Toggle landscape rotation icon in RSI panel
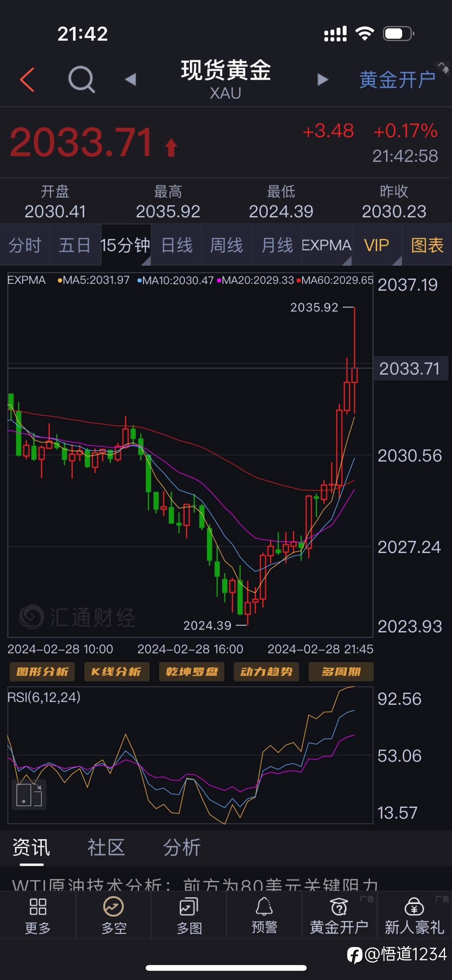This screenshot has height=980, width=452. tap(29, 794)
